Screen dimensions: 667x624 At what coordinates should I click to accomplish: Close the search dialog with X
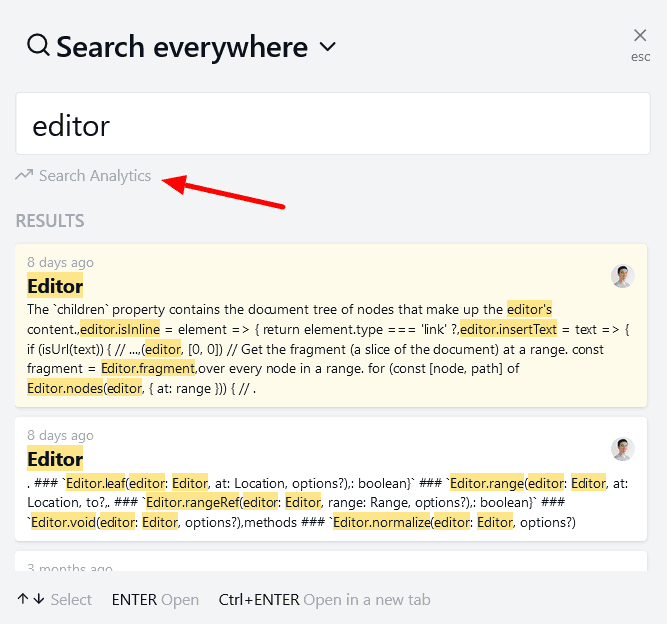tap(640, 36)
